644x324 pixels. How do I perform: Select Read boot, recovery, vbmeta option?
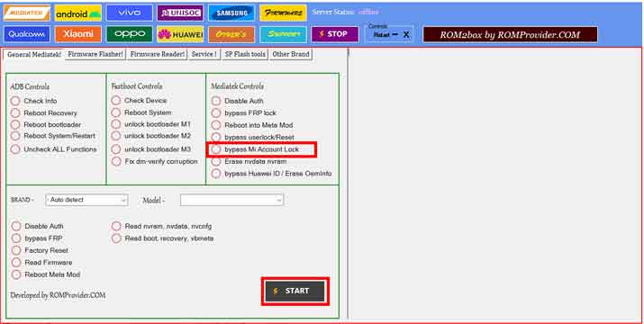point(163,238)
